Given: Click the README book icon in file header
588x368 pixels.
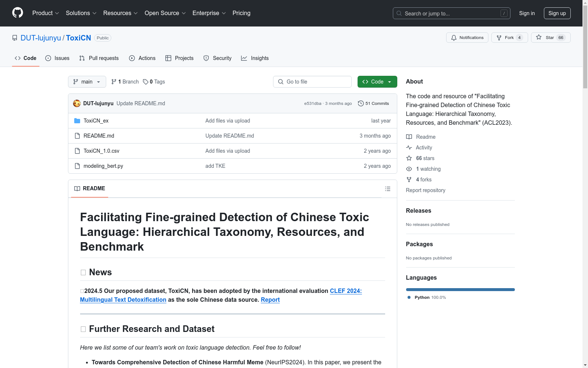Looking at the screenshot, I should coord(77,189).
